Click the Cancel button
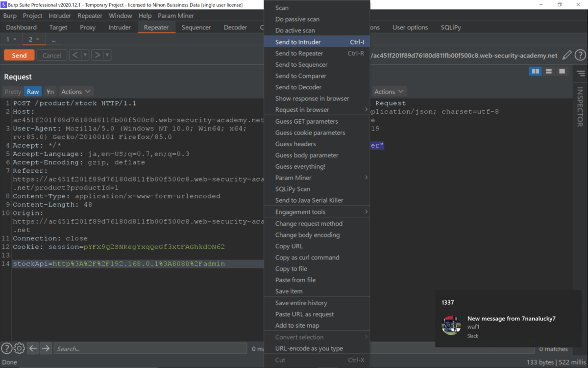Viewport: 588px width, 368px height. point(51,55)
